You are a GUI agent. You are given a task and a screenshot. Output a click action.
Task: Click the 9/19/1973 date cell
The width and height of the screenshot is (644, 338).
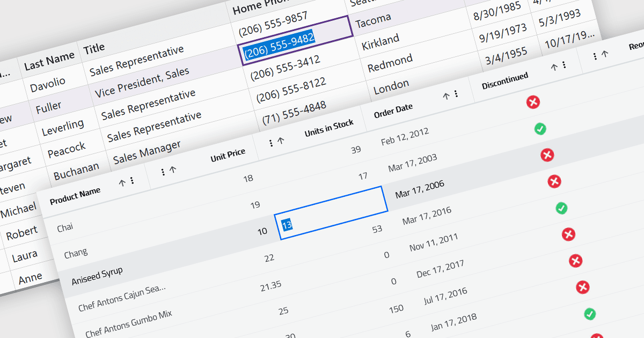coord(503,34)
